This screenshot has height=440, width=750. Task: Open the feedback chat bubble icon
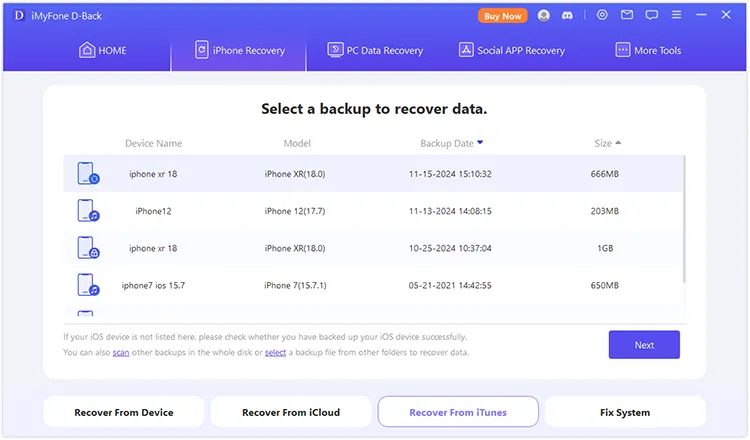point(651,15)
